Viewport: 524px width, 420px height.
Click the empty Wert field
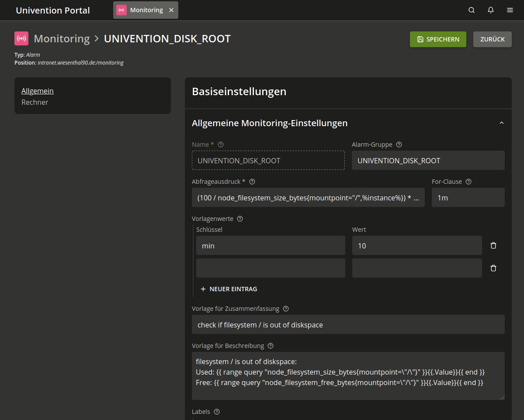417,268
